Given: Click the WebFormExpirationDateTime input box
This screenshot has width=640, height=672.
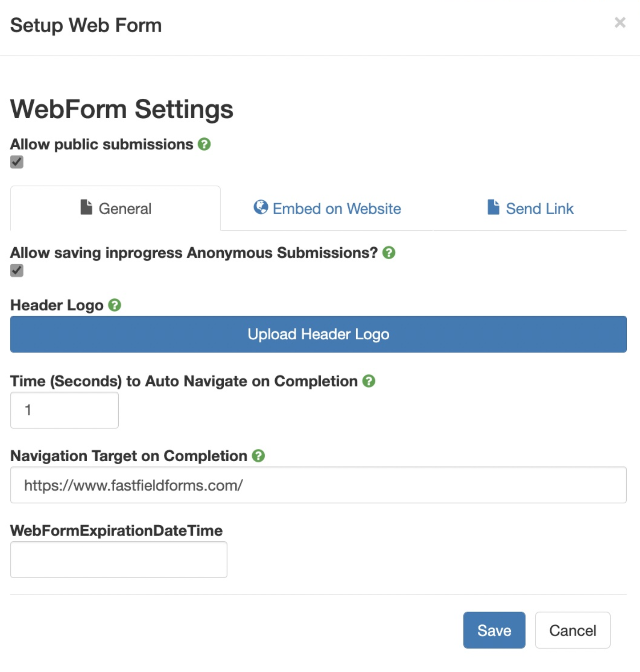Looking at the screenshot, I should tap(119, 560).
